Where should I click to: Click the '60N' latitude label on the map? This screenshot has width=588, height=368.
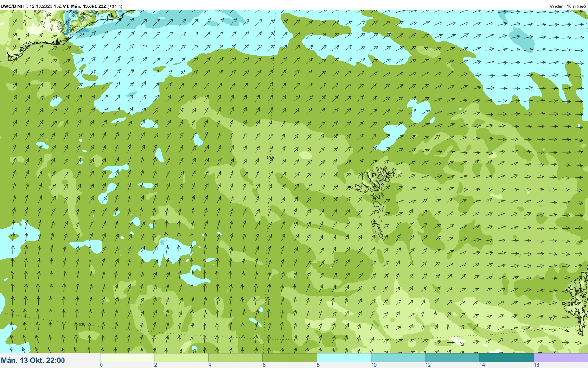(x=82, y=324)
